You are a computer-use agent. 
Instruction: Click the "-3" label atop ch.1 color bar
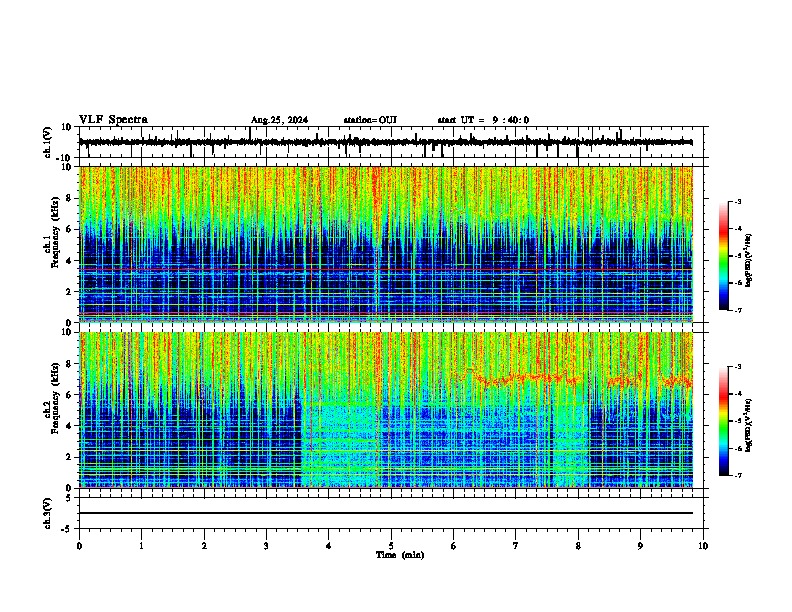(x=737, y=202)
